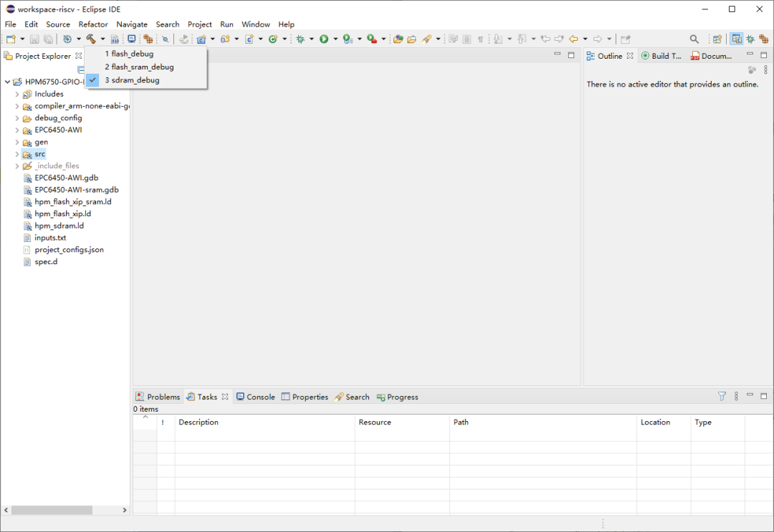
Task: Click the Profile run icon
Action: (348, 39)
